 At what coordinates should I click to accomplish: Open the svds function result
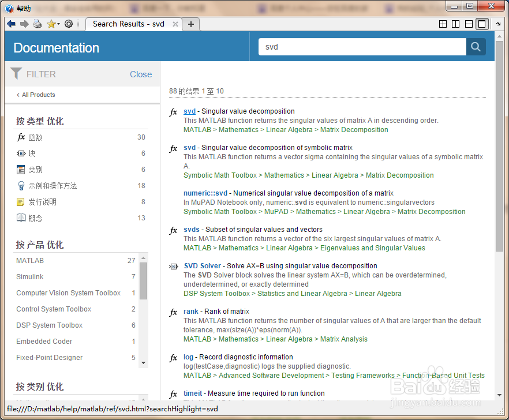(x=192, y=230)
